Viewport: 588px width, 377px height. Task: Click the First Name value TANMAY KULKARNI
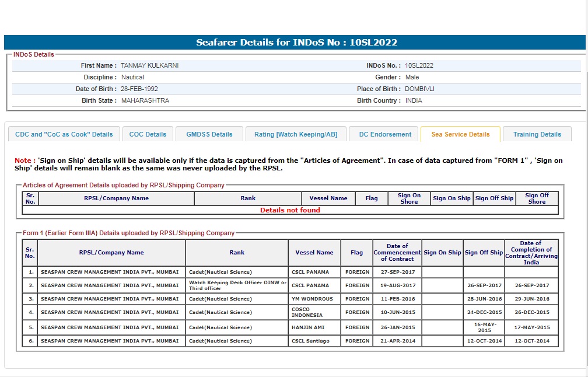click(149, 66)
